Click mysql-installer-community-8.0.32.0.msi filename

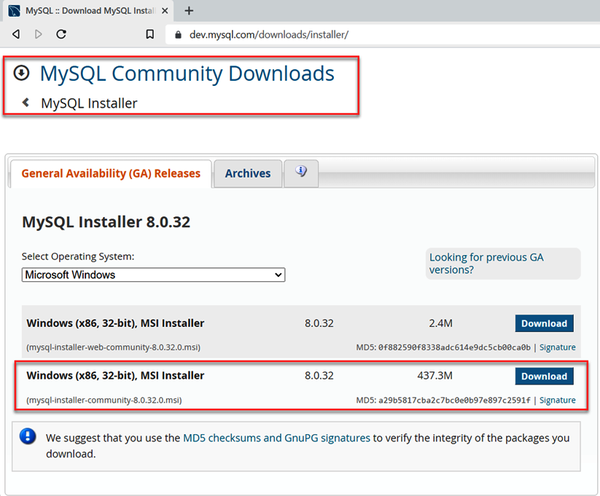tap(104, 400)
